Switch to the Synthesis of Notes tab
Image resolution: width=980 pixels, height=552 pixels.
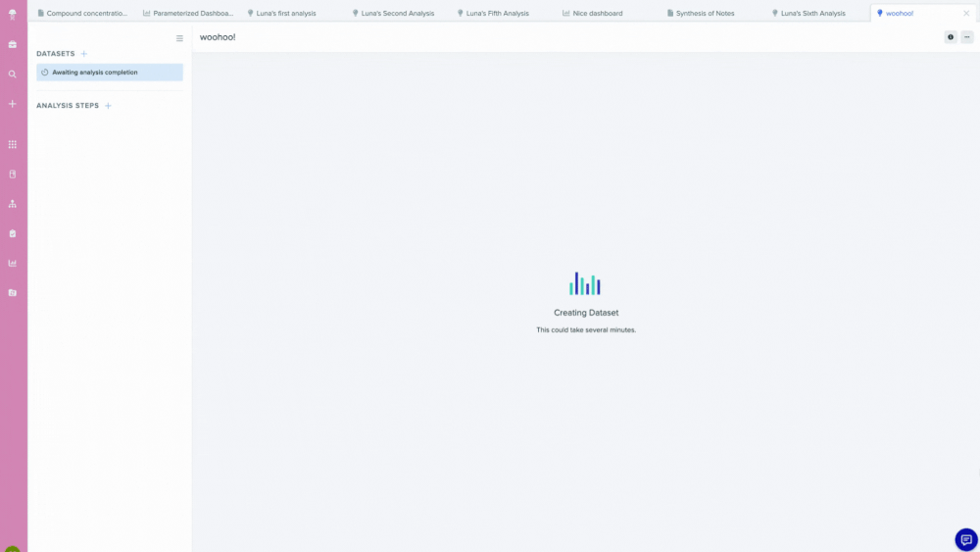(x=700, y=13)
